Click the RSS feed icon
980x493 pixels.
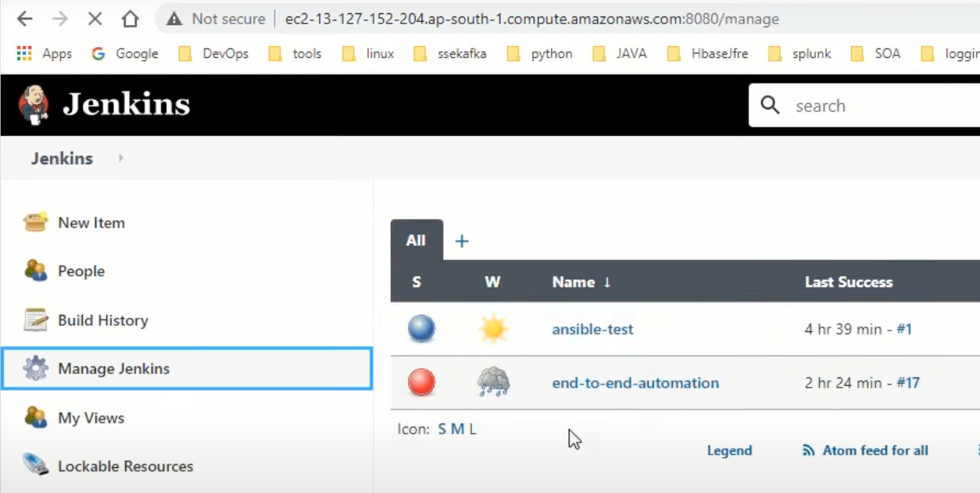coord(809,451)
